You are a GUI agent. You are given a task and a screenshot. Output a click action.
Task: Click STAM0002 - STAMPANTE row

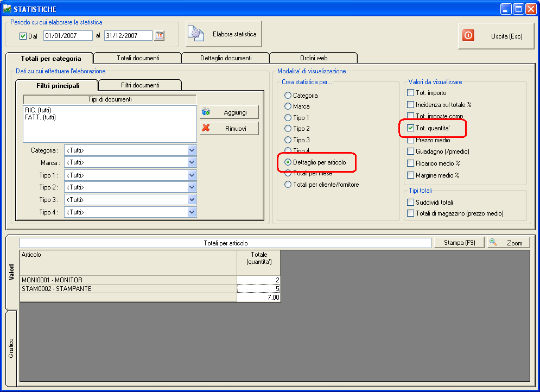tap(128, 289)
